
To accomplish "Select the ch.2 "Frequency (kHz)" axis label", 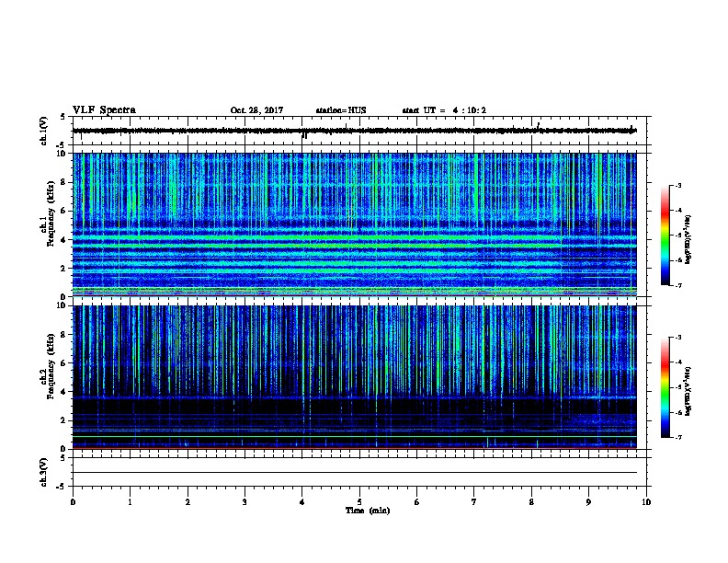I will point(51,366).
